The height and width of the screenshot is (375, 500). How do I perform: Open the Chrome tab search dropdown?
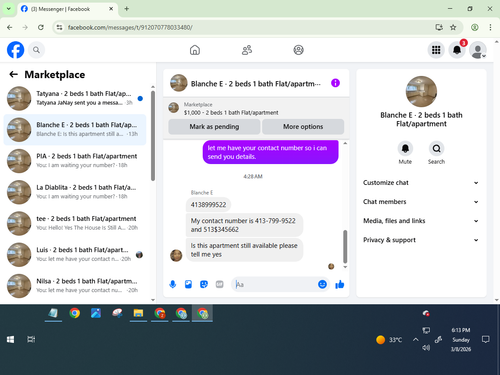click(9, 9)
